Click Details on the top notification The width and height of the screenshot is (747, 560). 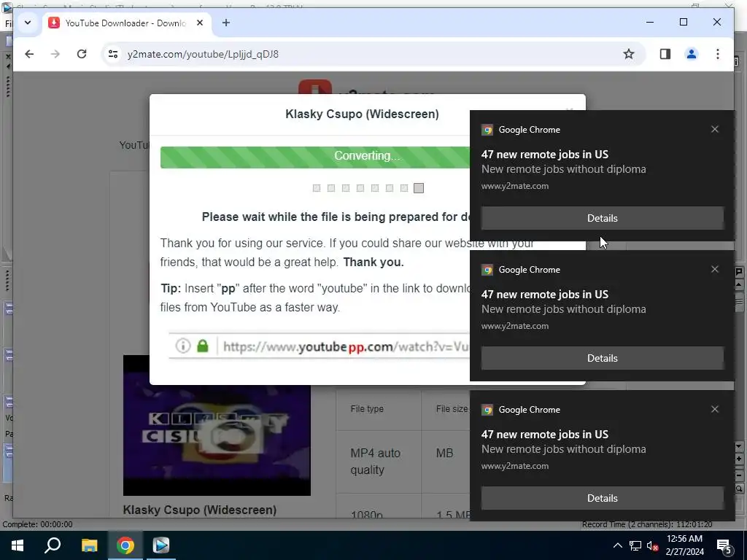click(x=602, y=218)
